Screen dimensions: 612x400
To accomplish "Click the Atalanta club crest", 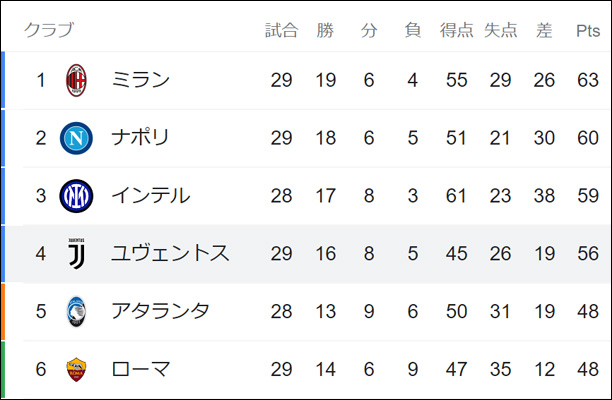I will (76, 312).
